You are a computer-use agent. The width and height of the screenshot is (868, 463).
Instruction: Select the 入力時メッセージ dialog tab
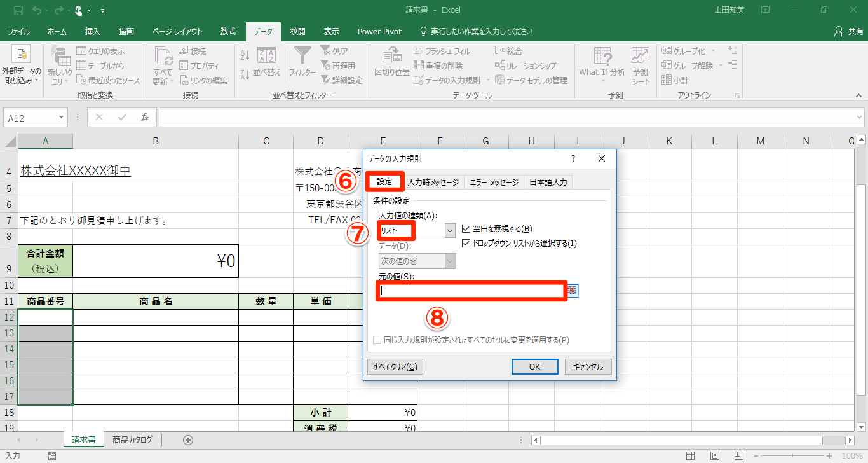point(433,182)
